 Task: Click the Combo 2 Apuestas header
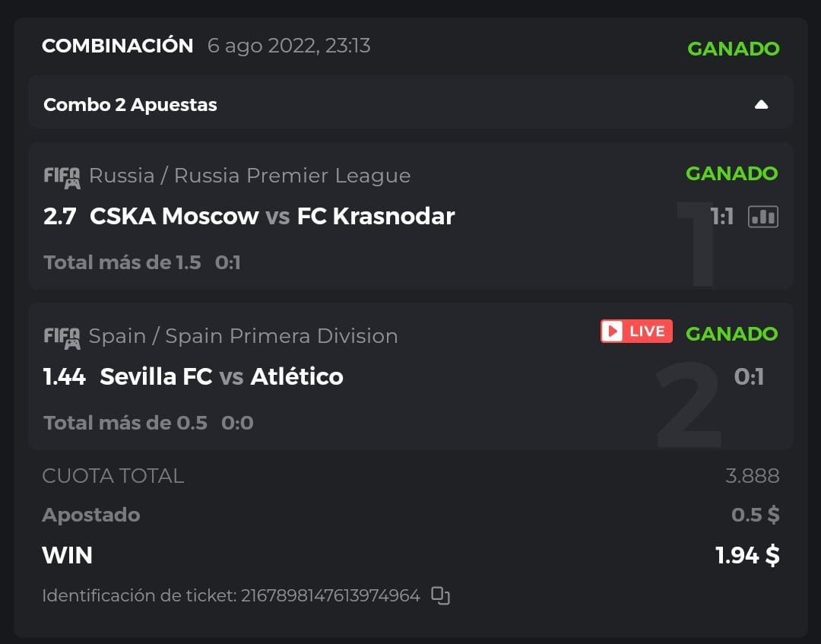130,105
